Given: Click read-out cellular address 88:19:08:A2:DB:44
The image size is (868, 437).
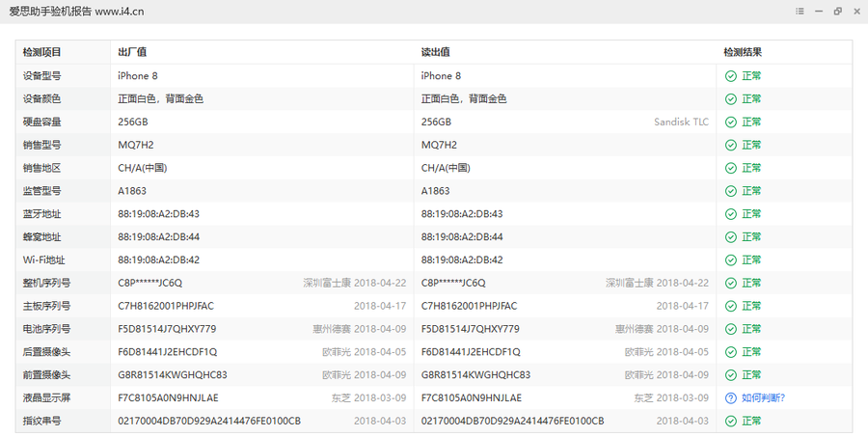Looking at the screenshot, I should pyautogui.click(x=462, y=237).
